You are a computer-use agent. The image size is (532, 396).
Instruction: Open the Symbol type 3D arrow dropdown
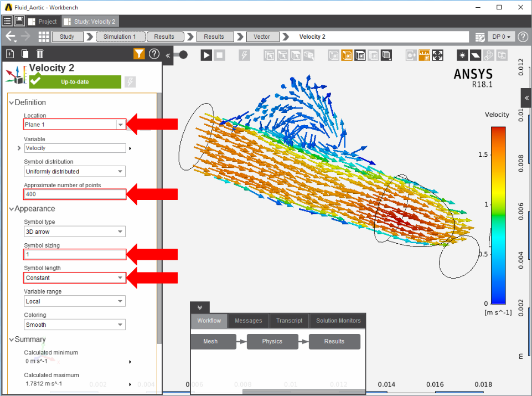coord(75,232)
